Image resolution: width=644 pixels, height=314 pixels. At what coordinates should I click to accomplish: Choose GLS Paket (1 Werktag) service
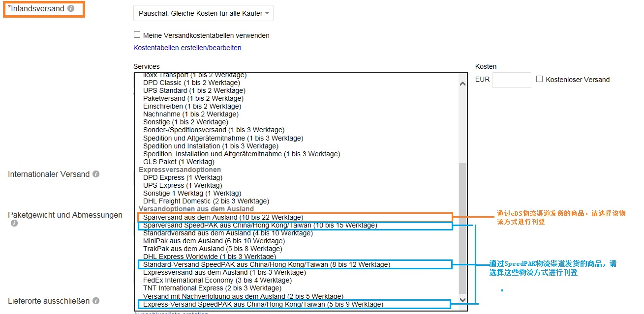pos(179,162)
